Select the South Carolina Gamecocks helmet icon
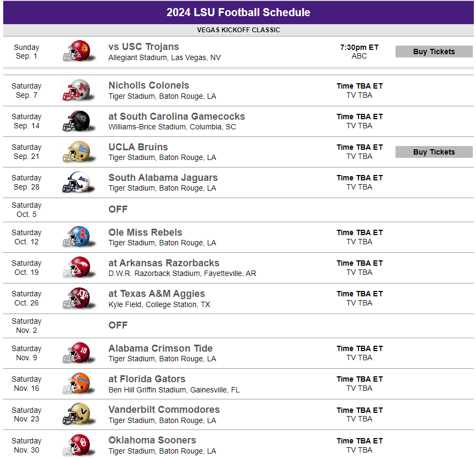 coord(76,121)
